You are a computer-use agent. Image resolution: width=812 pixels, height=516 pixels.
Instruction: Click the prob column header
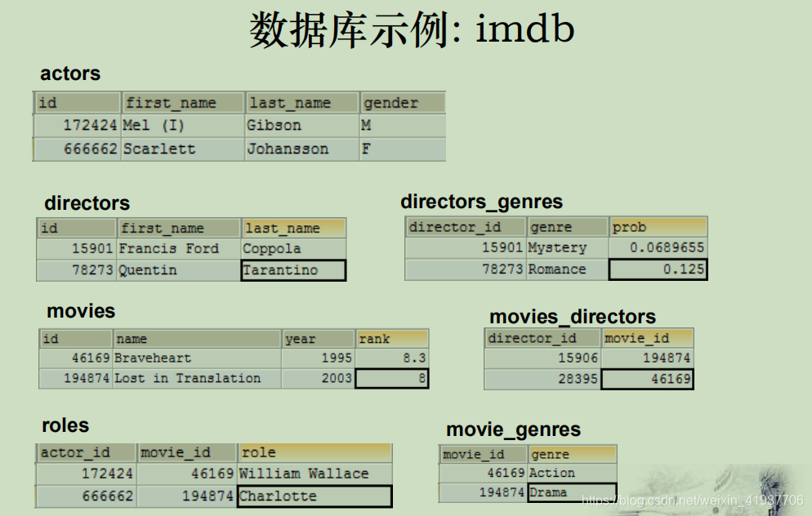click(658, 227)
